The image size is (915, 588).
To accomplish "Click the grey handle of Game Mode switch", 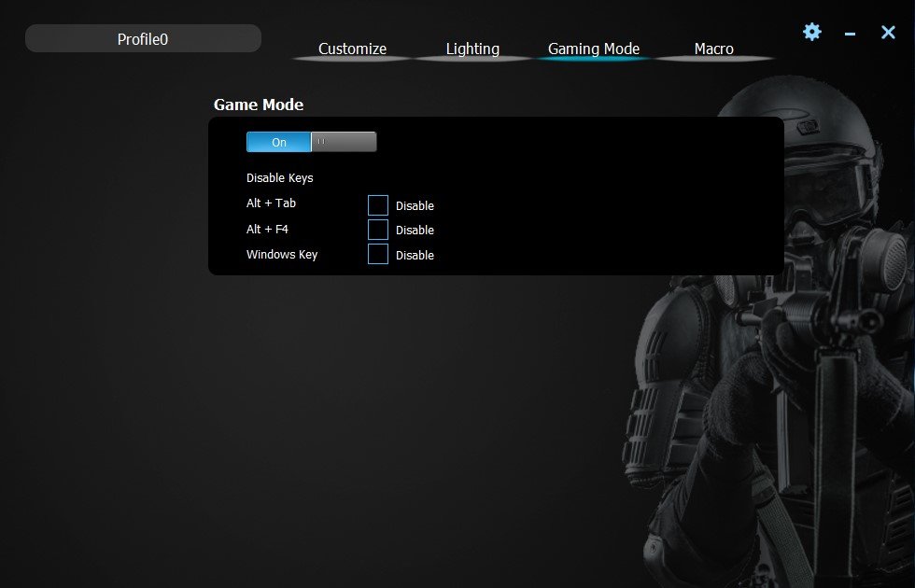I will [344, 142].
